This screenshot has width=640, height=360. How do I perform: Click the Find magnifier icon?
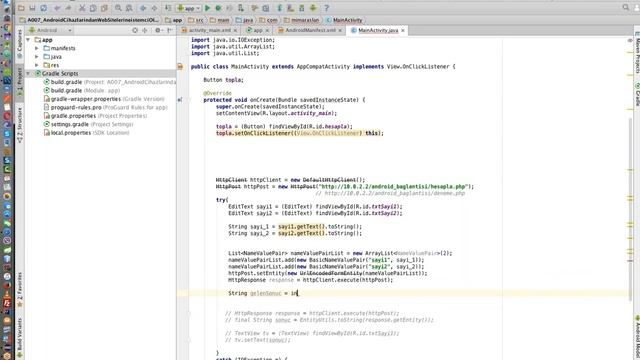coord(118,8)
